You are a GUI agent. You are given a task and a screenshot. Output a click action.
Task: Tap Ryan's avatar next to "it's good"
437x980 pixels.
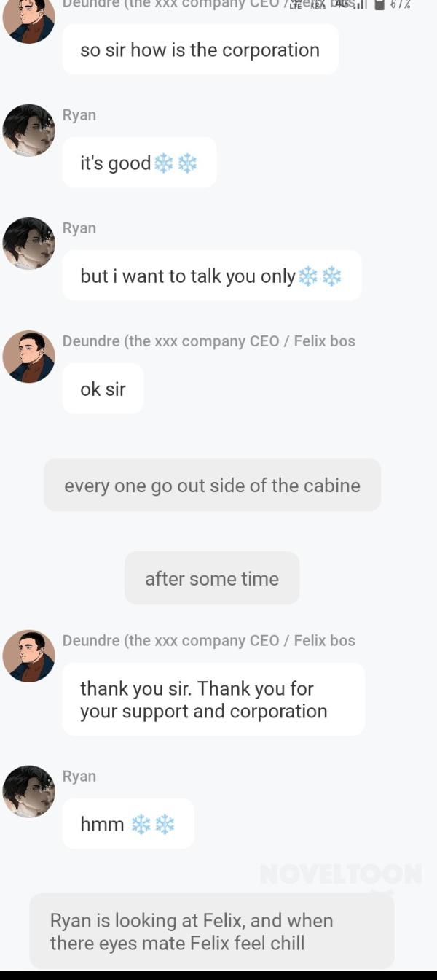click(28, 130)
